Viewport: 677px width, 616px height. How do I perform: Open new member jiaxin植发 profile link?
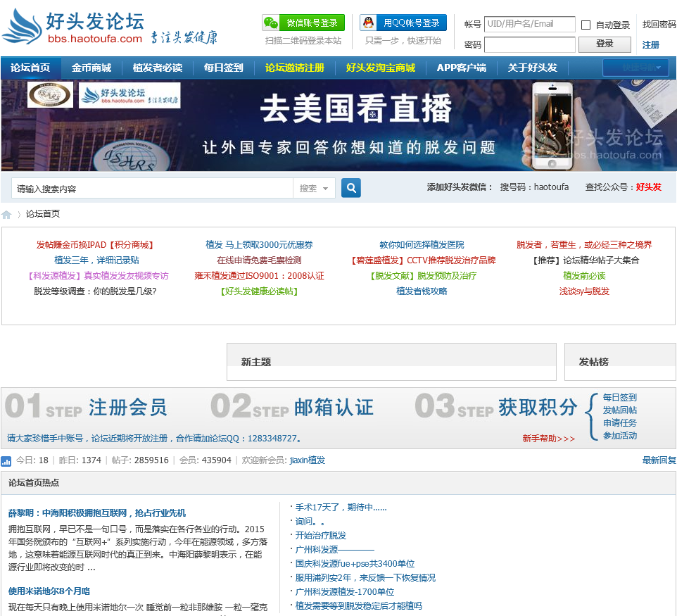pos(308,460)
